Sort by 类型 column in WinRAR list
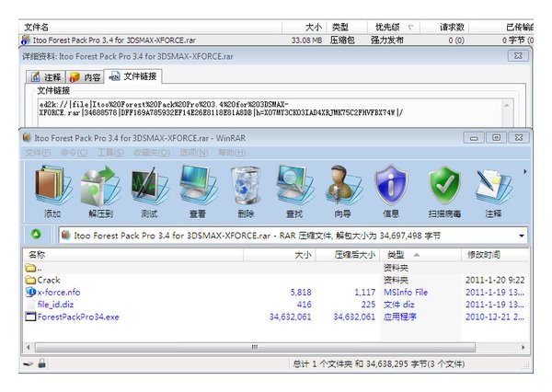Viewport: 552px width, 392px height. point(420,255)
